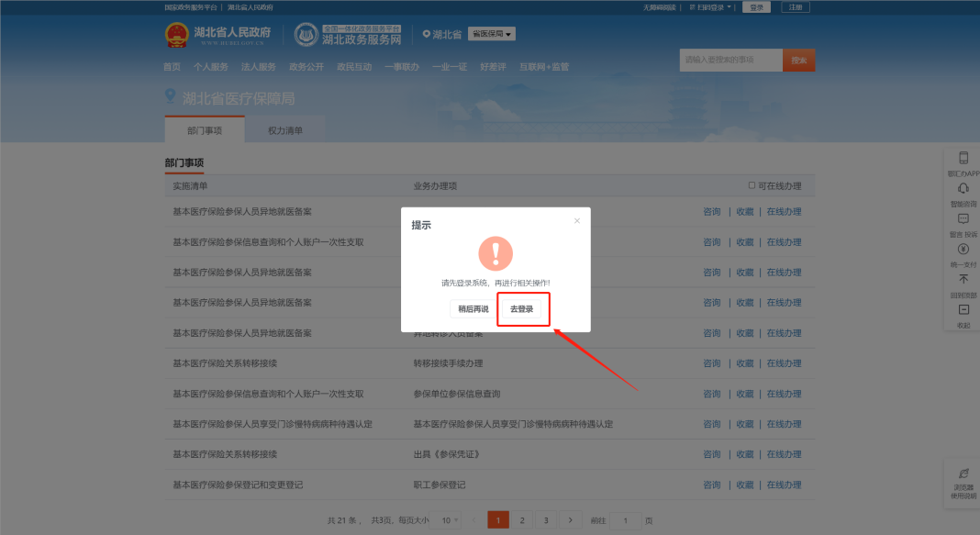This screenshot has height=535, width=980.
Task: Go to page 3 in pagination
Action: pos(546,520)
